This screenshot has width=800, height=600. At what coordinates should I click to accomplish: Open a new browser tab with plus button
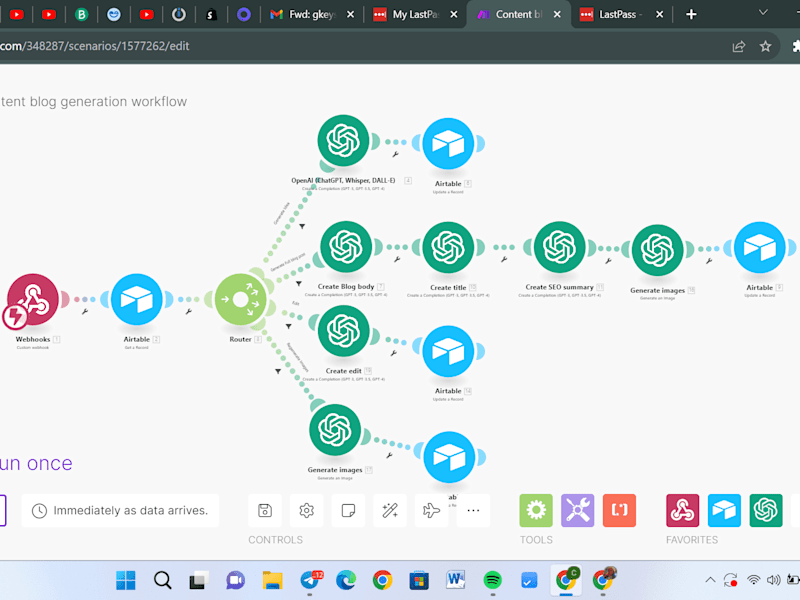[691, 14]
